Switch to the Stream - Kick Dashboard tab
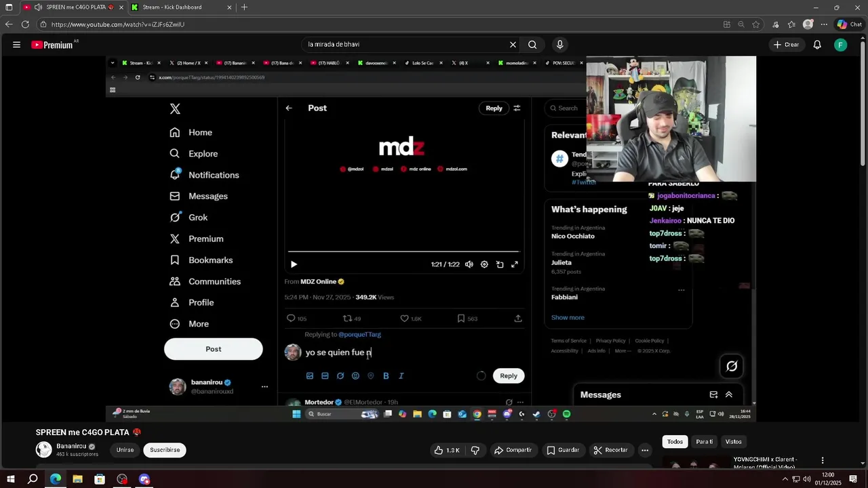Image resolution: width=868 pixels, height=488 pixels. click(172, 7)
